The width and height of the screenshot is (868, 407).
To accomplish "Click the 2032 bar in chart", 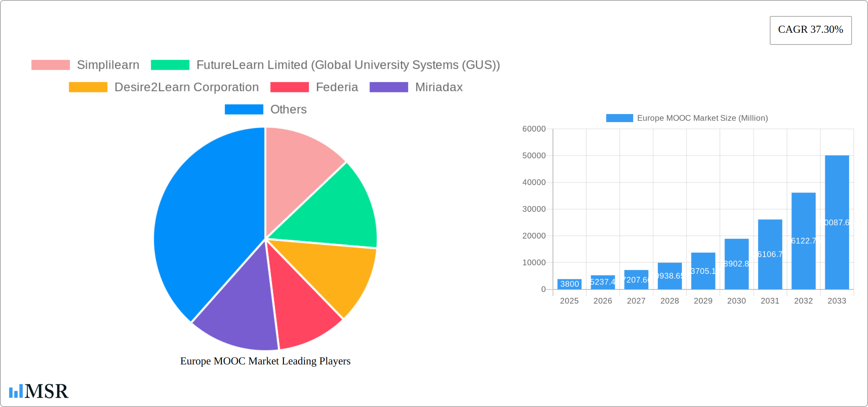I will pyautogui.click(x=804, y=241).
